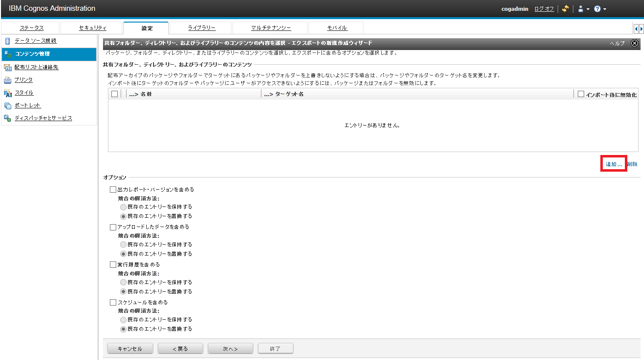Select replace existing entries under アップロードしたデータ

(123, 254)
